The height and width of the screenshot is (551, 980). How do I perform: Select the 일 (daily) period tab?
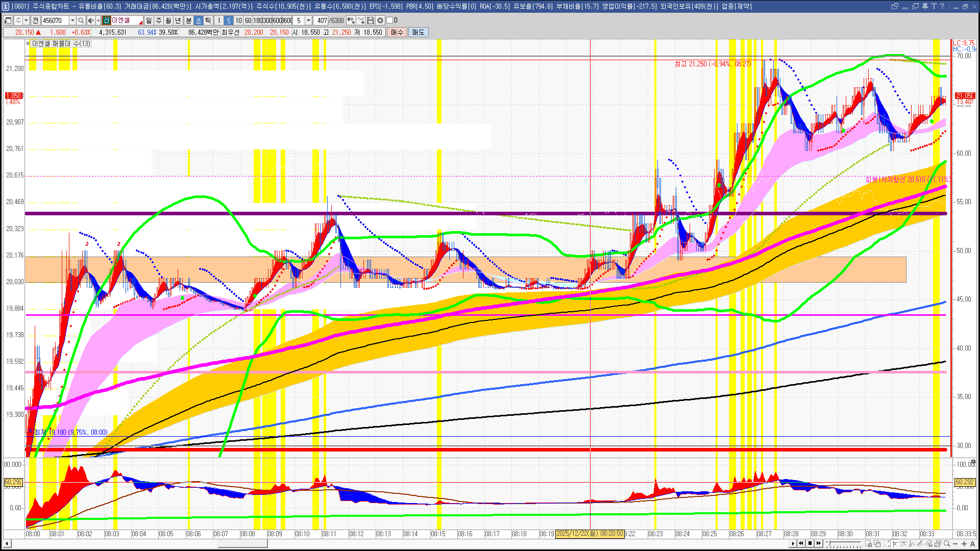149,20
